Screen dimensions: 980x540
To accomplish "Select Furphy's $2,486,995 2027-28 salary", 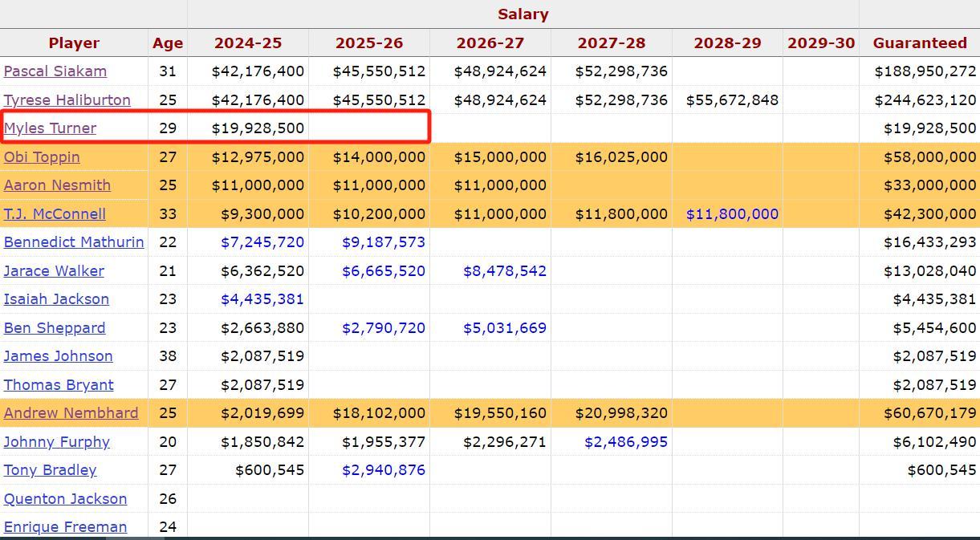I will pos(626,442).
